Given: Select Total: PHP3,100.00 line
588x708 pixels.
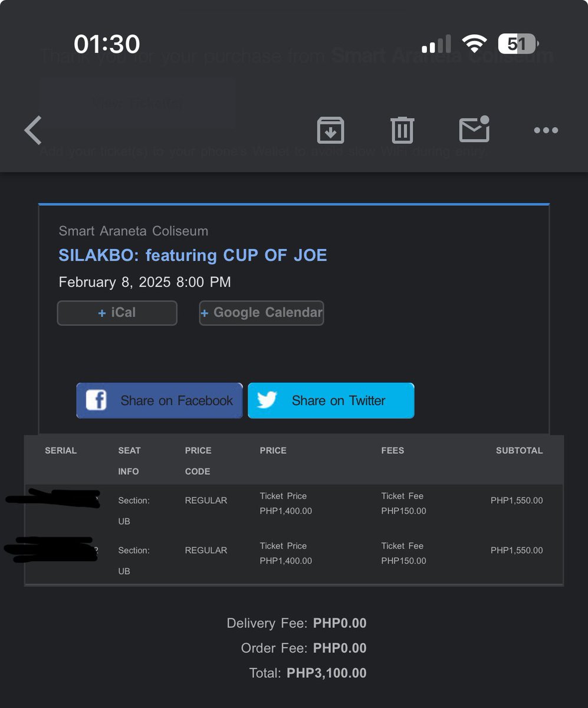Looking at the screenshot, I should click(308, 673).
